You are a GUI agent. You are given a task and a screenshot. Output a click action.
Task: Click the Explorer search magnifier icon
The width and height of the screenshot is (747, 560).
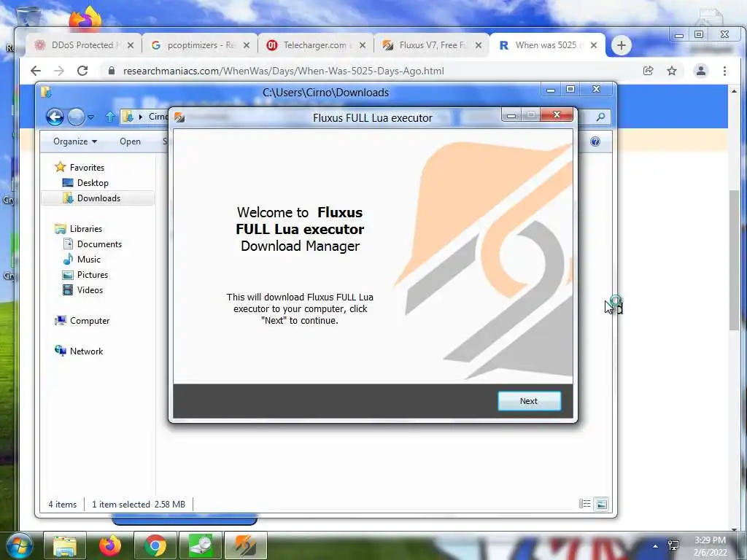tap(600, 117)
